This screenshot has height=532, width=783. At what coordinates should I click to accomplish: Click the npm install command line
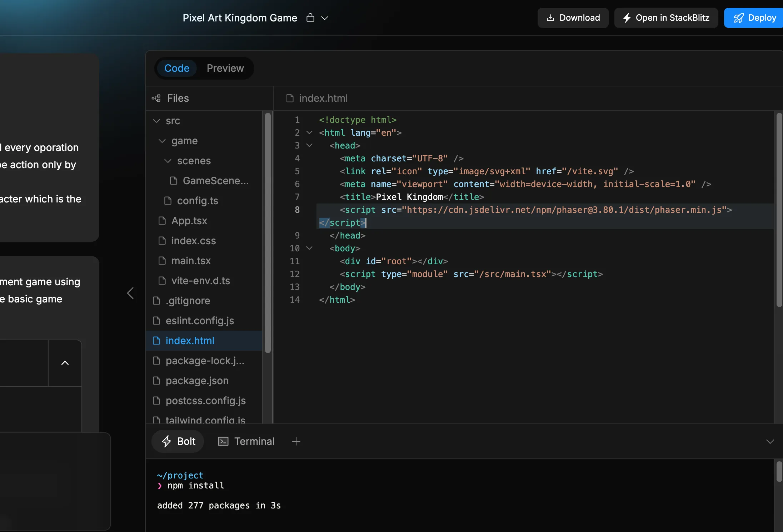(196, 486)
